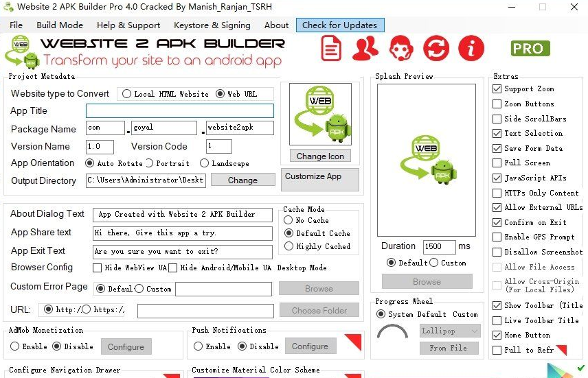
Task: Click the app icon preview above Change Icon
Action: (320, 115)
